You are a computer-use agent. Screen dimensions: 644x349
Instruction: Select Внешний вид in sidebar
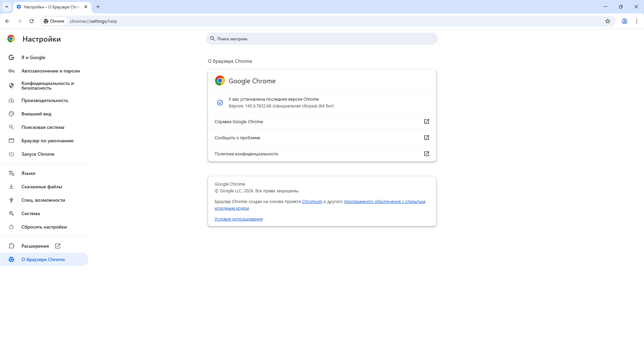click(x=36, y=114)
